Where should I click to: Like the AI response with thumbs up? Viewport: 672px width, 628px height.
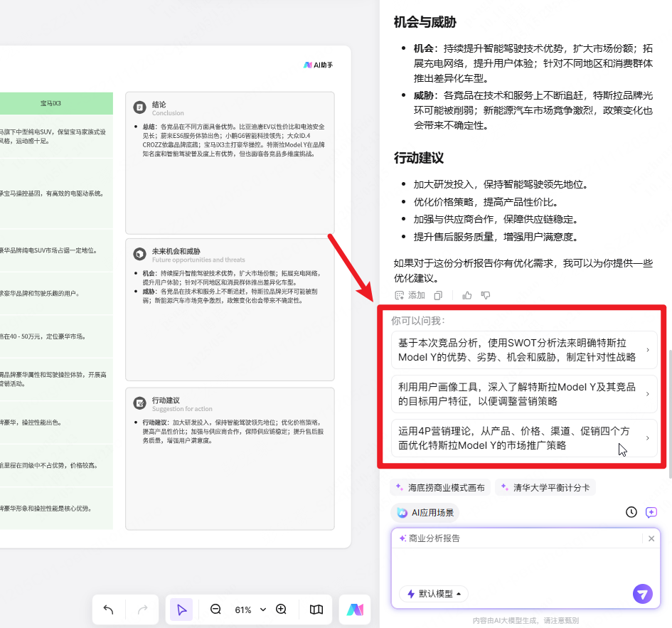467,295
